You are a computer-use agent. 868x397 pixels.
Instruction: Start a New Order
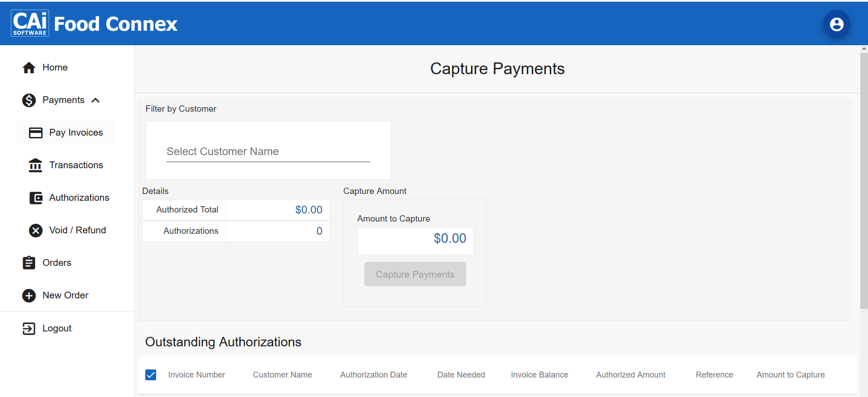(66, 295)
